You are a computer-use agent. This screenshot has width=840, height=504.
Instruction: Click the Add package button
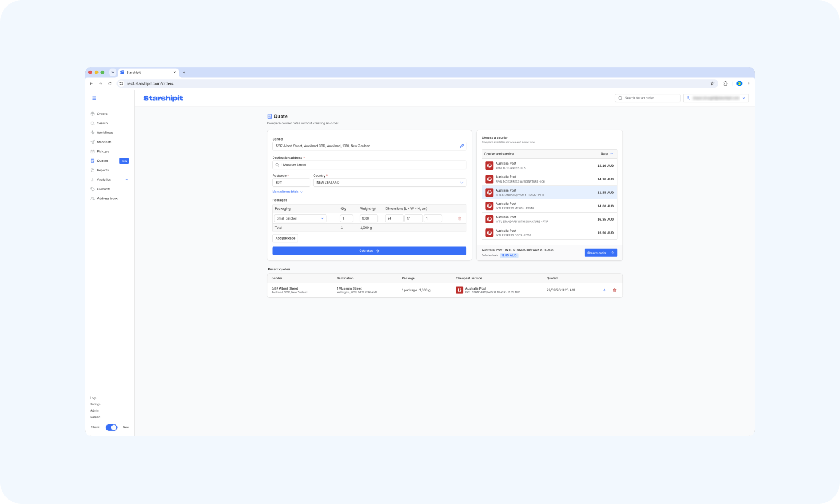(x=285, y=239)
